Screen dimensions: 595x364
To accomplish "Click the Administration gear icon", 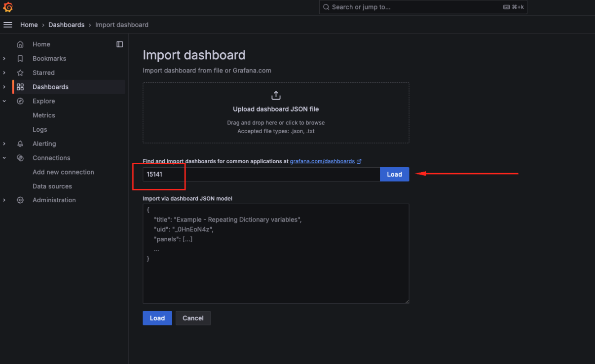I will point(20,200).
